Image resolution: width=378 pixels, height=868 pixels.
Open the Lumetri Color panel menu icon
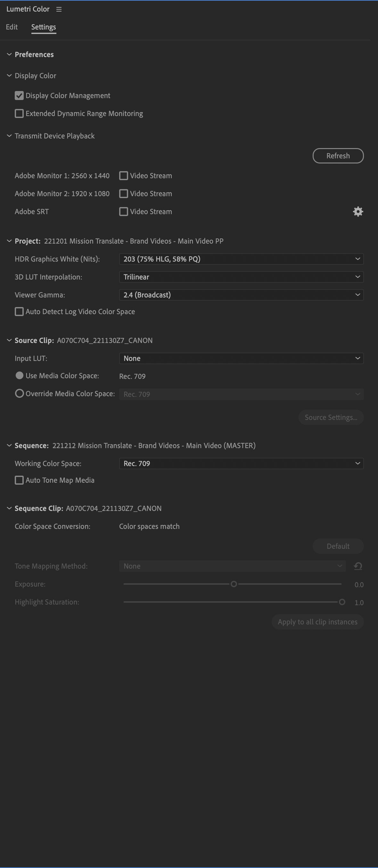pos(59,9)
